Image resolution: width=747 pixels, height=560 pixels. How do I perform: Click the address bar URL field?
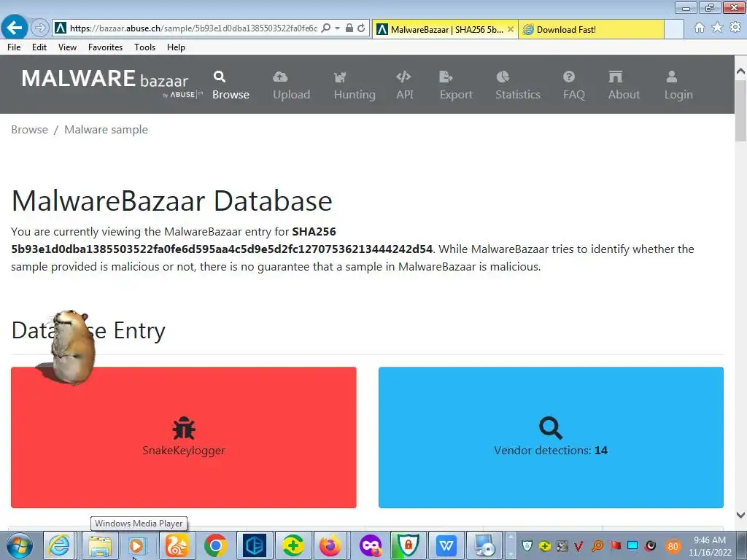click(x=193, y=28)
